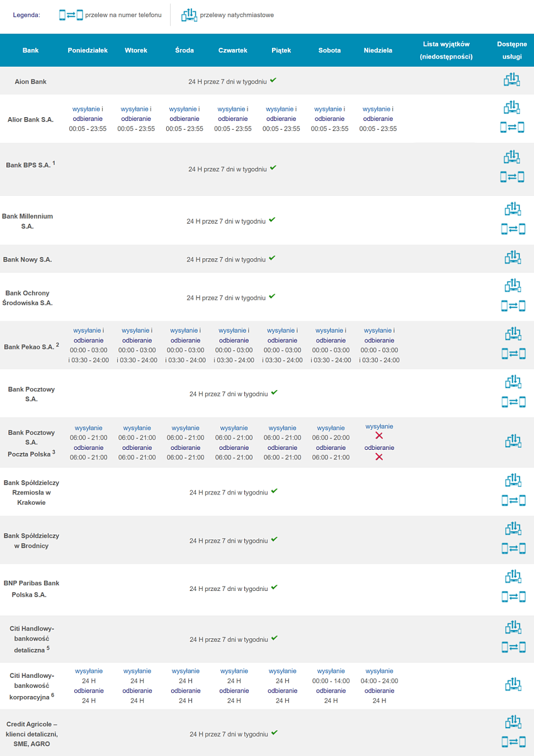Click Citi Handlowy korporacyjna instant transfer icon
Screen dimensions: 534x756
click(x=513, y=684)
